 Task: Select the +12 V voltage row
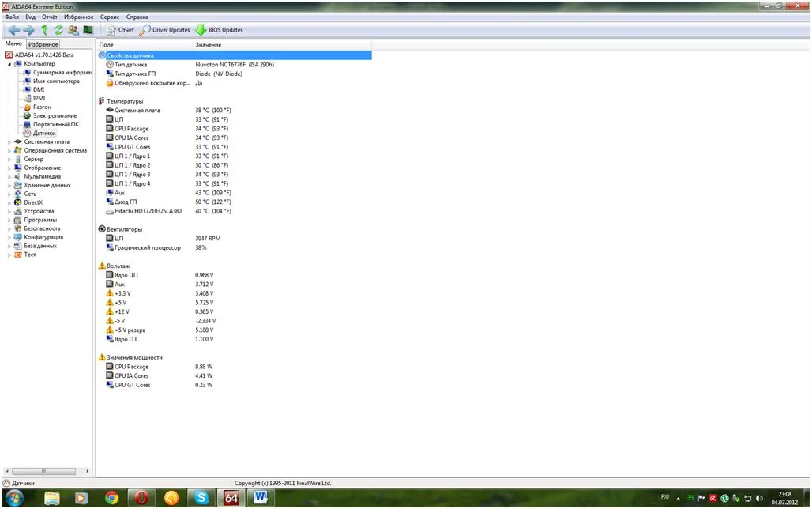(x=235, y=311)
